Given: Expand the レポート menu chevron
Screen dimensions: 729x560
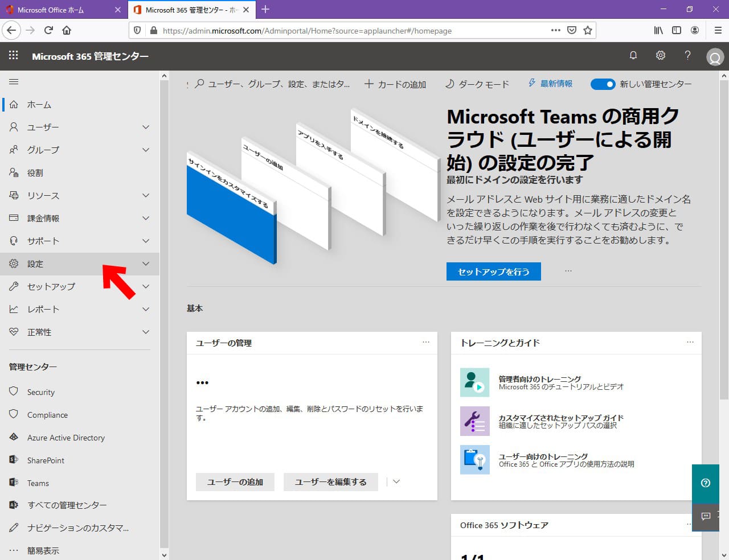Looking at the screenshot, I should [146, 309].
